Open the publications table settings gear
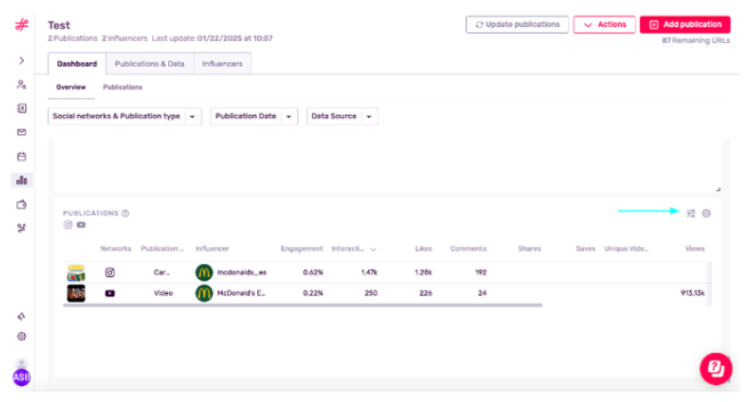The width and height of the screenshot is (746, 402). (x=706, y=213)
